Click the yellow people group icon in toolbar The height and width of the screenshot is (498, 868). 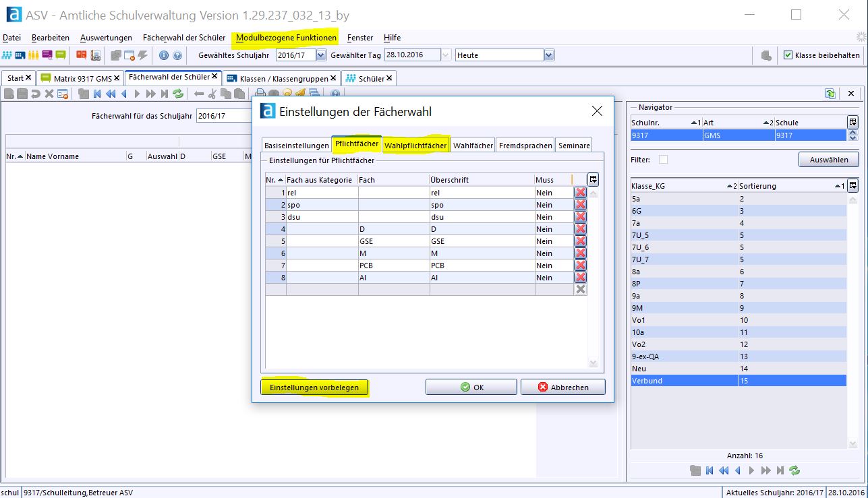coord(34,55)
